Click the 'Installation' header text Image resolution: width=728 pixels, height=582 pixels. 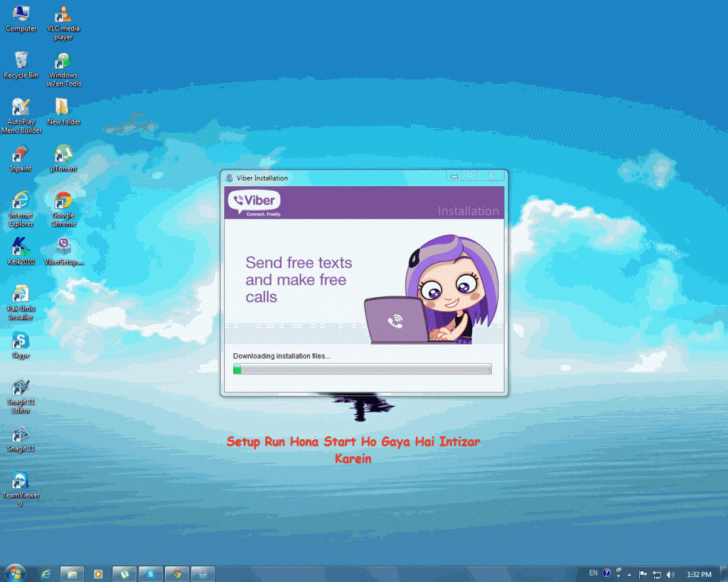[469, 211]
